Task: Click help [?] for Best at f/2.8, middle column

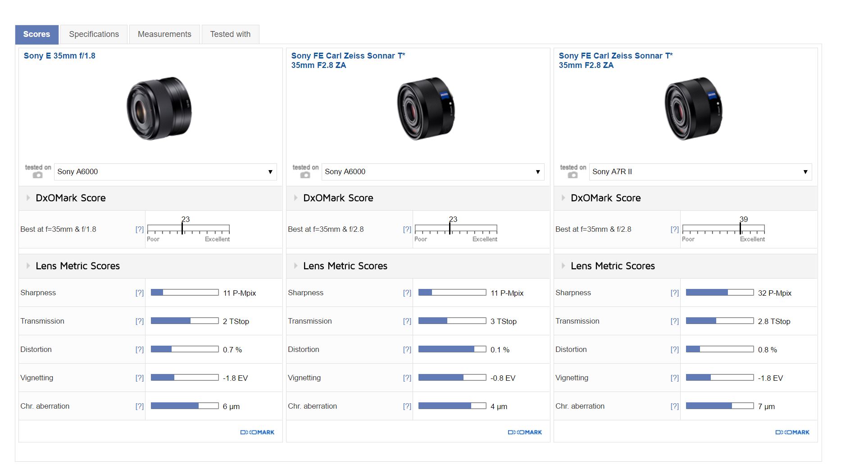Action: [x=407, y=229]
